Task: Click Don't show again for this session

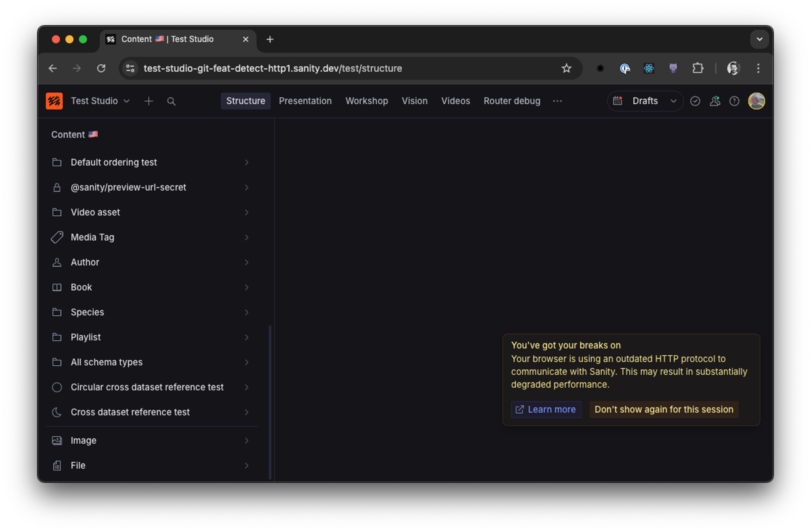Action: coord(663,409)
